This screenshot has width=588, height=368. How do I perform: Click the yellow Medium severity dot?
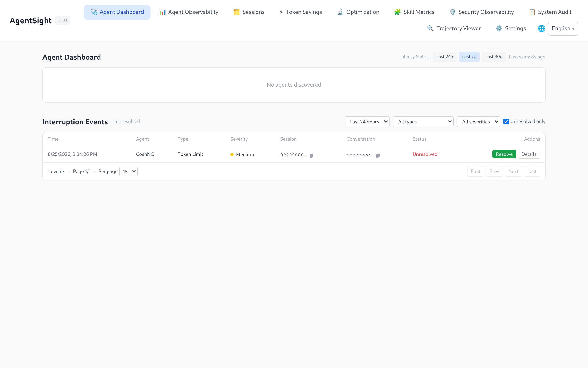(232, 155)
